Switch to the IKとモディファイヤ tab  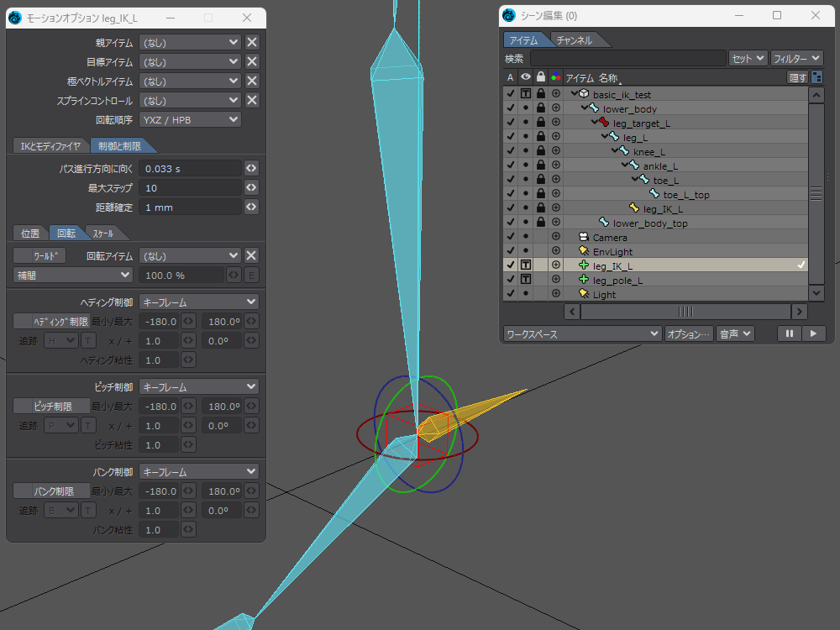[50, 146]
